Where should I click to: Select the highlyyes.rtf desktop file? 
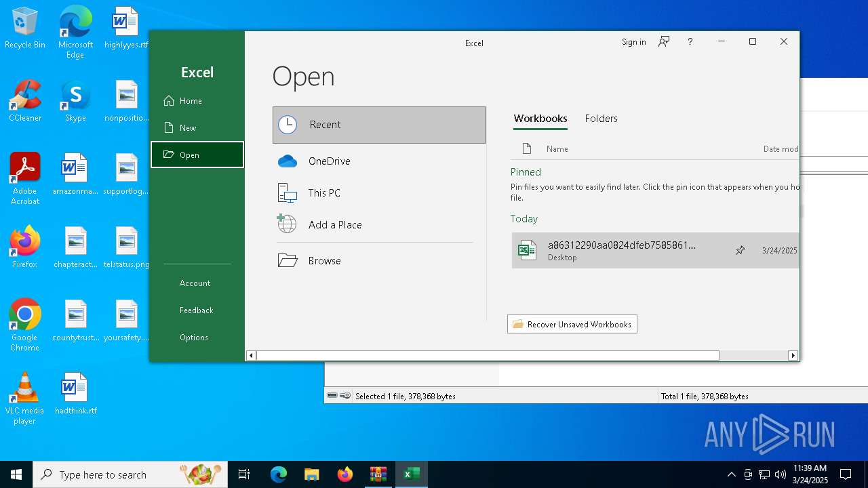pyautogui.click(x=126, y=28)
